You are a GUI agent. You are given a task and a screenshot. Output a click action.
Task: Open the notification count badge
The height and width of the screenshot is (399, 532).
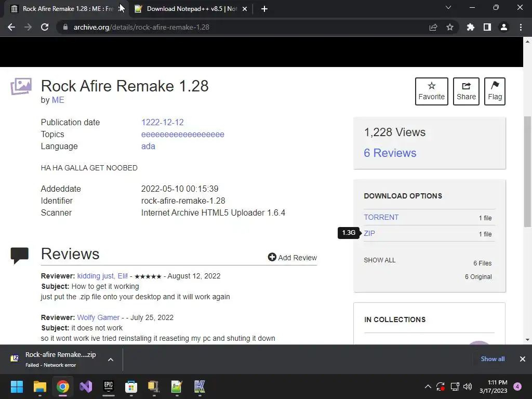pyautogui.click(x=518, y=387)
